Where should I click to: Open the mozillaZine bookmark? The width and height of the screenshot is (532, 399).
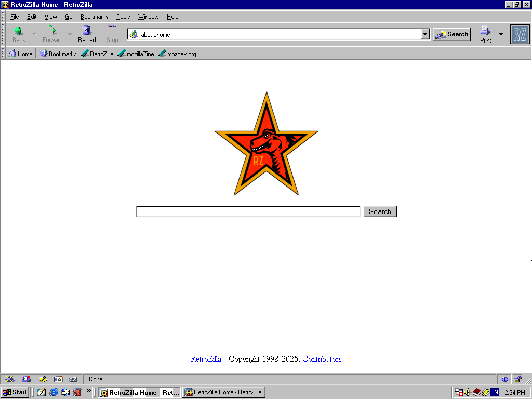136,54
